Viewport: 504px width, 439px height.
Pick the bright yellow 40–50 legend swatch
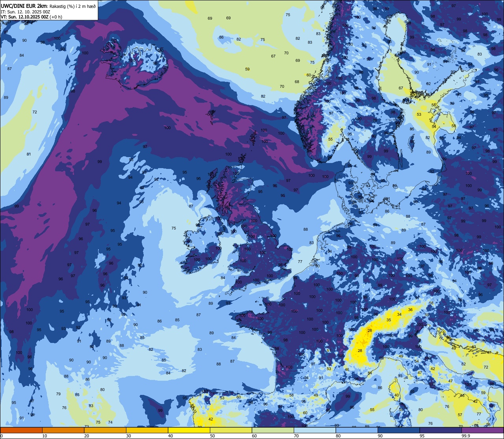coord(189,430)
